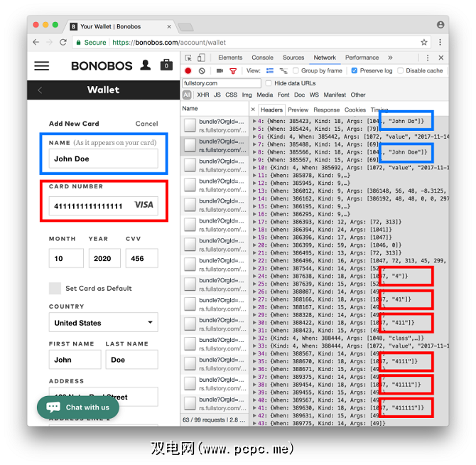Click the Name on card field
This screenshot has width=476, height=465.
point(104,159)
